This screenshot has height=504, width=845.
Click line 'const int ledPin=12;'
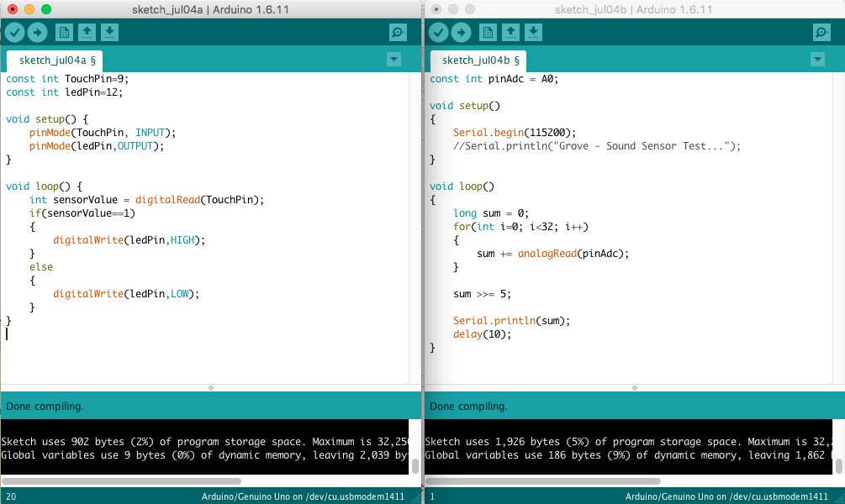click(64, 92)
